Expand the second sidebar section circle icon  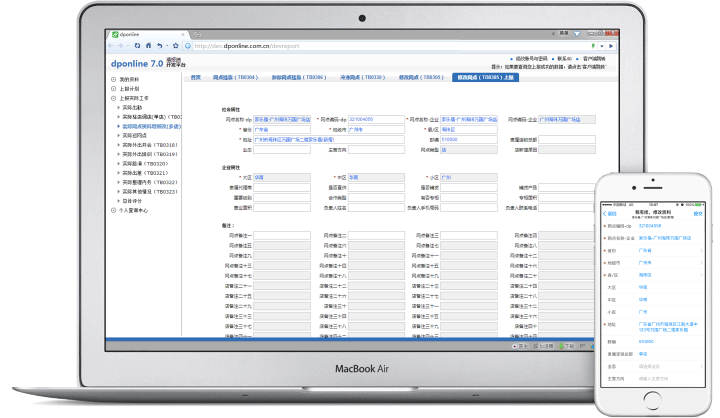pyautogui.click(x=113, y=89)
